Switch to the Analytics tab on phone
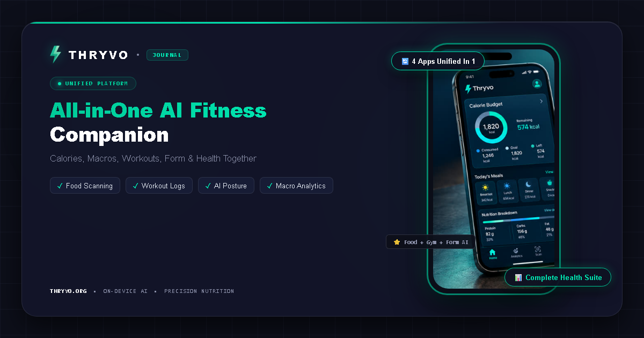 [x=516, y=253]
